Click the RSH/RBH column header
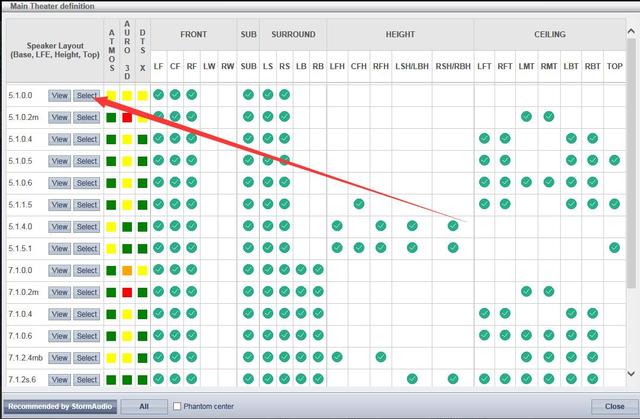The height and width of the screenshot is (419, 640). tap(453, 66)
